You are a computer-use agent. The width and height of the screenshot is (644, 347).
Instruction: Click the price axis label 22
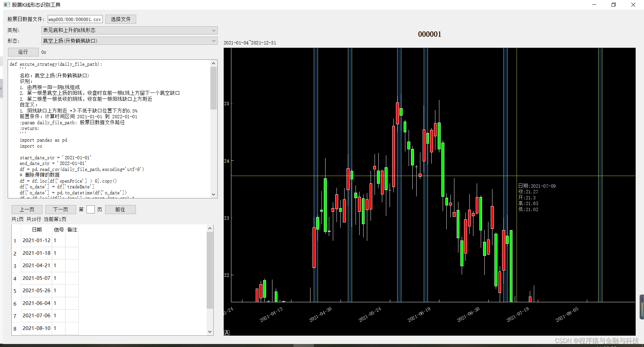pyautogui.click(x=227, y=275)
